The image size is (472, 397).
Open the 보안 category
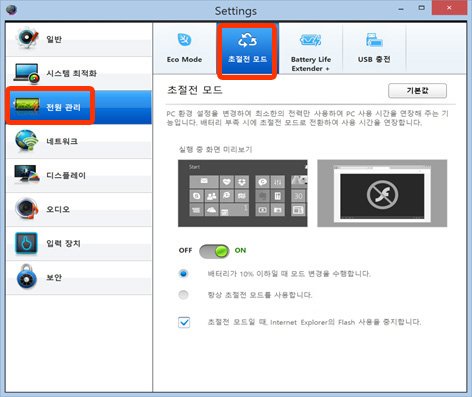click(79, 277)
